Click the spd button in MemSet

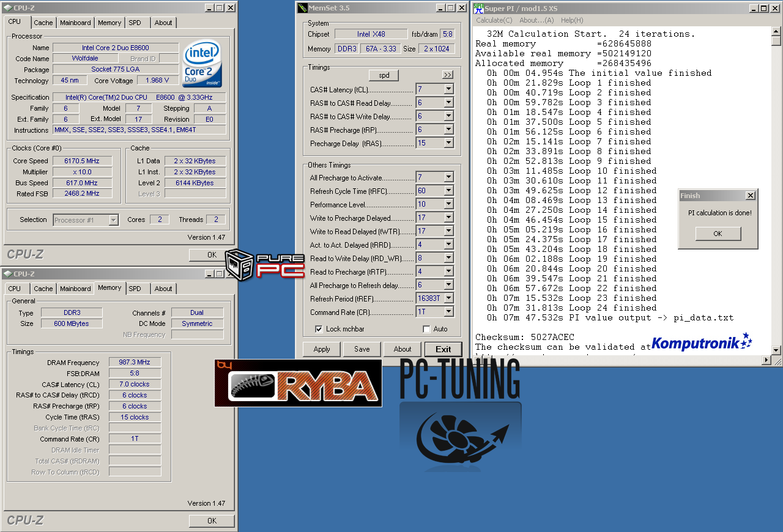tap(384, 75)
